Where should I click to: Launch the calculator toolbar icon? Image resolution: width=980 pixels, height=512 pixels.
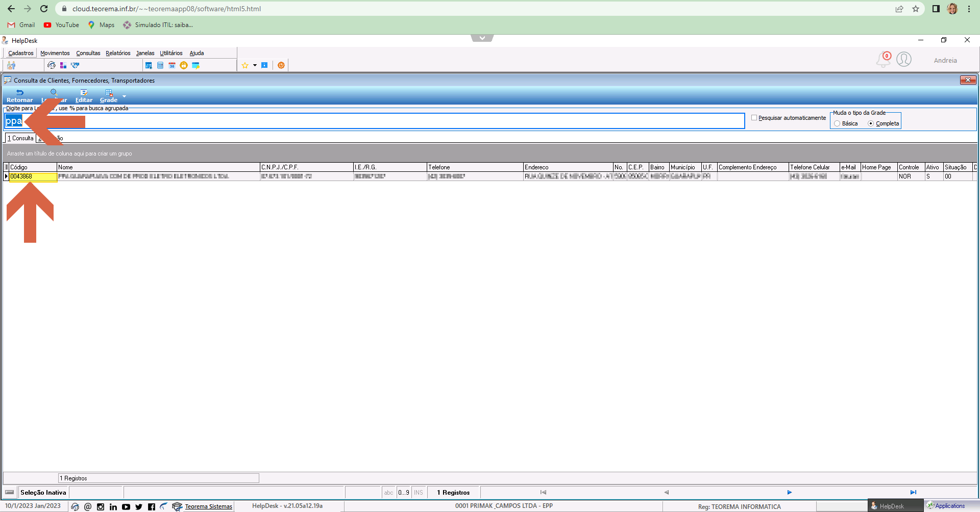pyautogui.click(x=160, y=65)
